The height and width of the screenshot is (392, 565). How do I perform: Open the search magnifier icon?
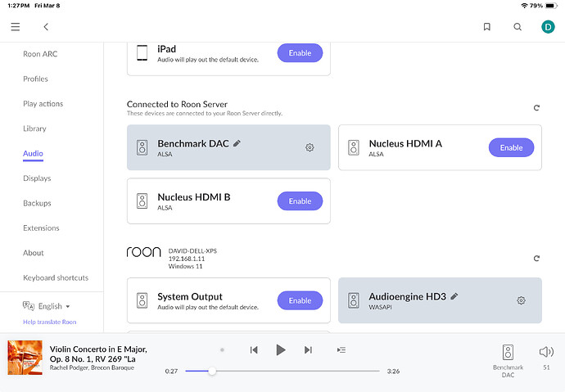click(518, 27)
